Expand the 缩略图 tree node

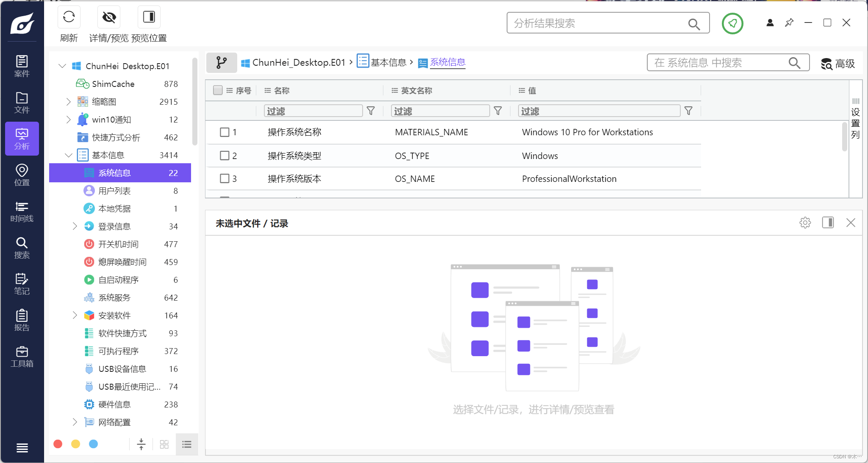coord(68,102)
